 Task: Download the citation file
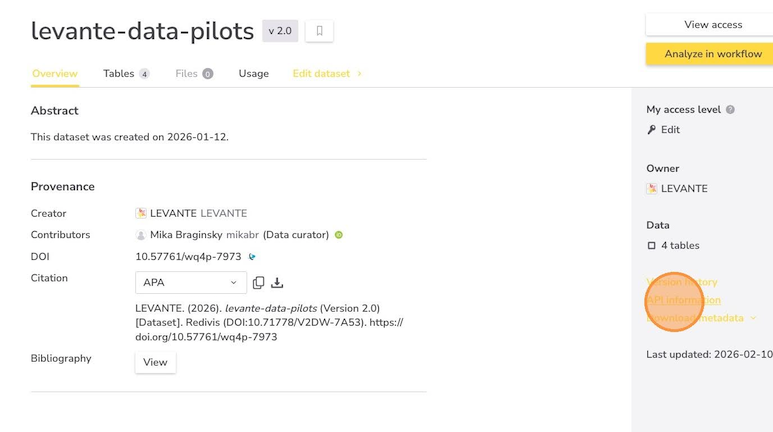pyautogui.click(x=277, y=283)
